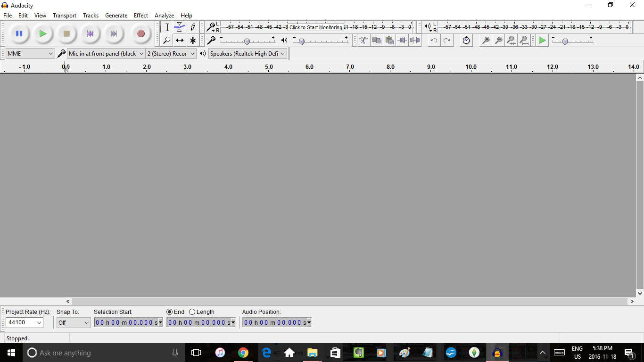
Task: Click the Ask me anything search box
Action: (x=104, y=353)
